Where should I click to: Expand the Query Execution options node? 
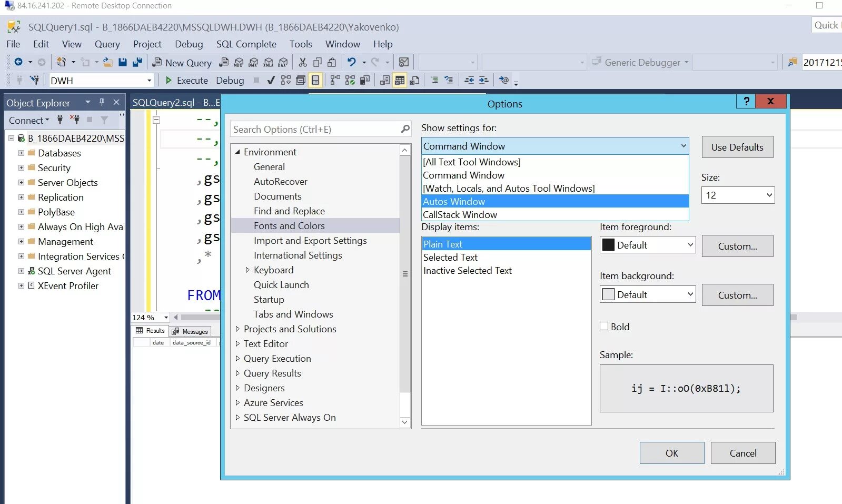237,358
